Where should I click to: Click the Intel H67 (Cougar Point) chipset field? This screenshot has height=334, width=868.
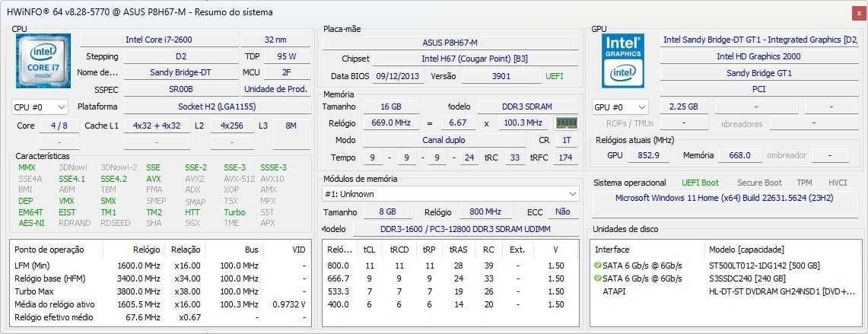tap(475, 59)
